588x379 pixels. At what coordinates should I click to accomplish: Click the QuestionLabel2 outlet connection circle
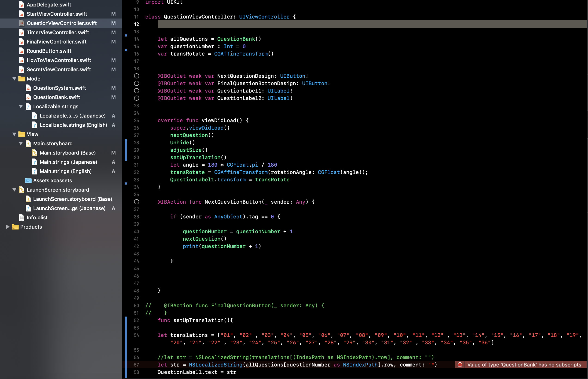(x=137, y=98)
